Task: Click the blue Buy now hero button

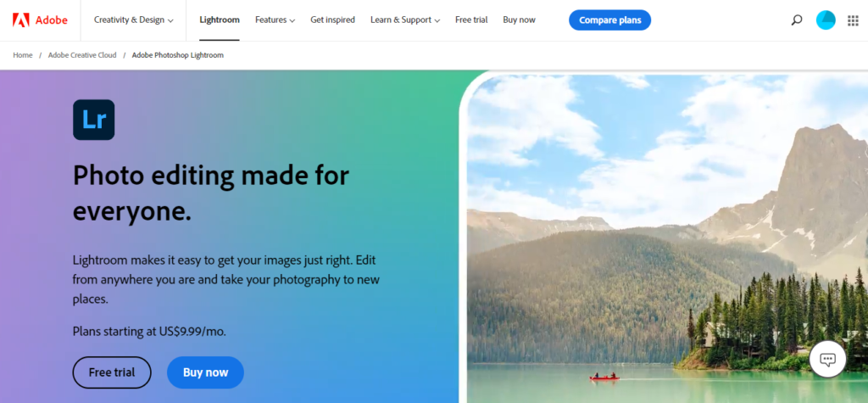Action: click(205, 372)
